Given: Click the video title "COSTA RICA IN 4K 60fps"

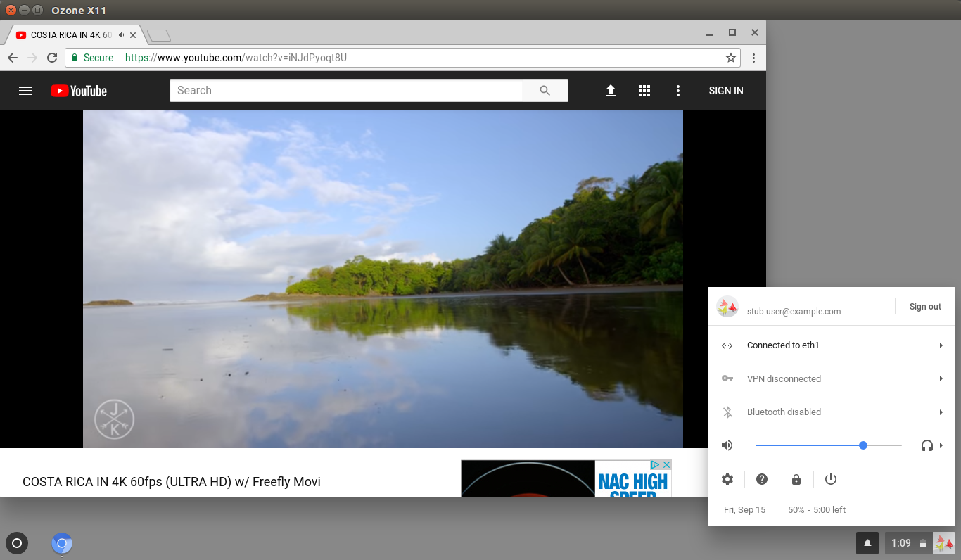Looking at the screenshot, I should point(172,482).
